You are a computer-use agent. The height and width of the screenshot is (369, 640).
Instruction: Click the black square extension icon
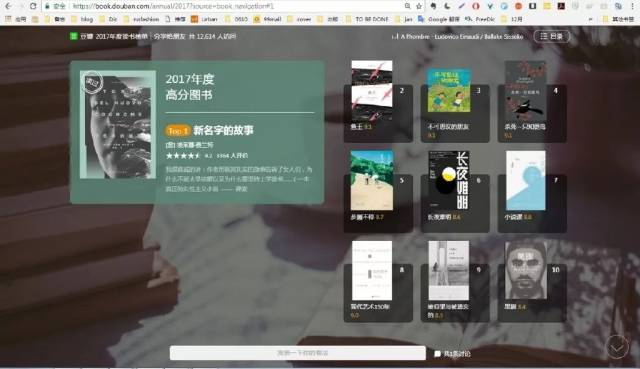coord(533,6)
